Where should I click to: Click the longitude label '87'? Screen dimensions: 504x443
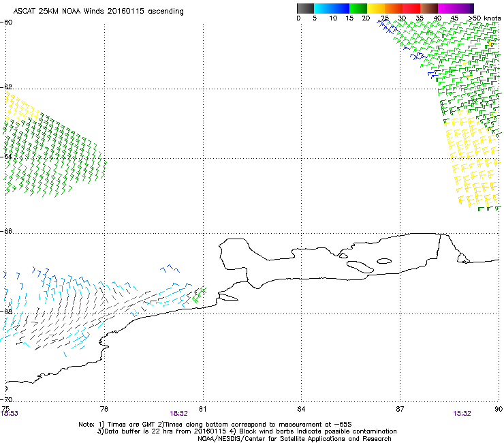coord(400,409)
